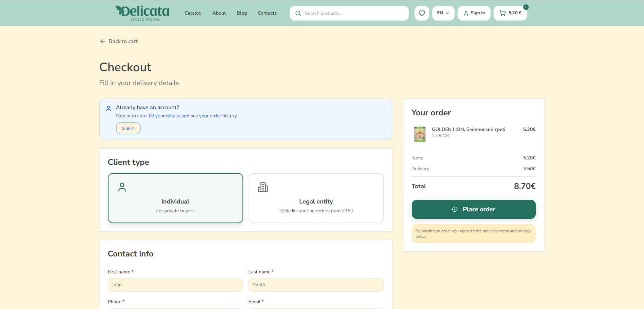Open the wishlist heart icon
The height and width of the screenshot is (309, 644).
click(422, 13)
